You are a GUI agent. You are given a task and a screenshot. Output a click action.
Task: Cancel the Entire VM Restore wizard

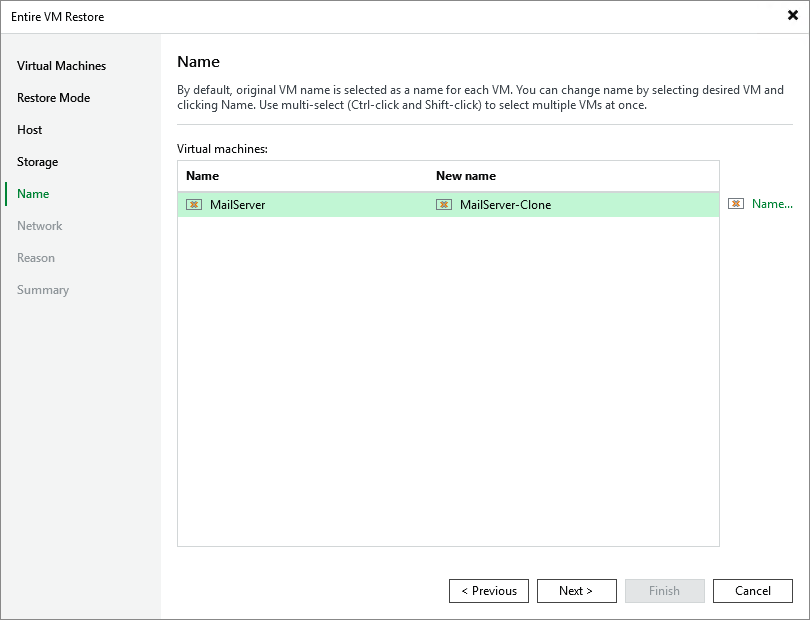click(752, 590)
